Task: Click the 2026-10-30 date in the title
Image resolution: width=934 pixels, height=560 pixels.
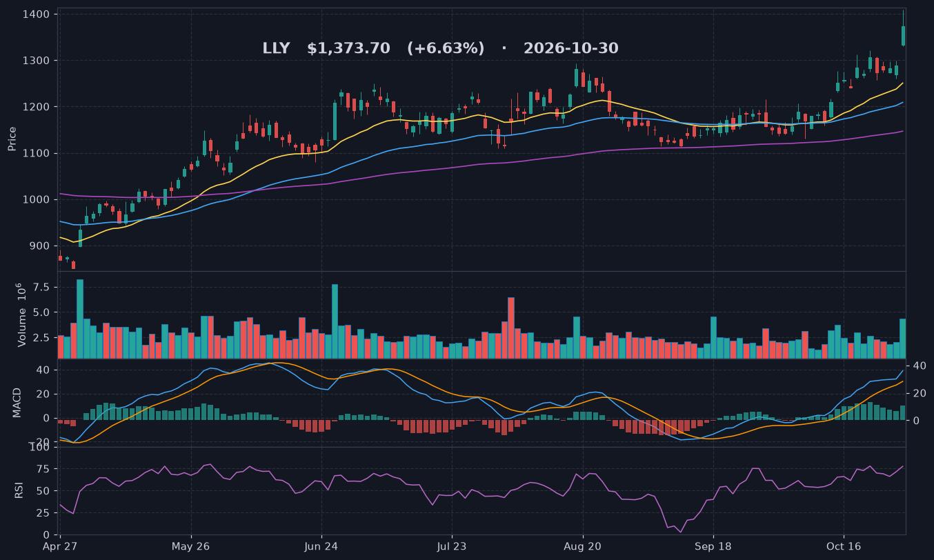Action: pos(571,49)
